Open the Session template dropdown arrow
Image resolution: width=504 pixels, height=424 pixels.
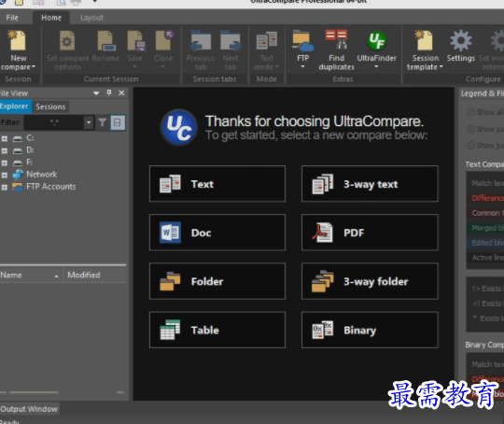pyautogui.click(x=441, y=66)
